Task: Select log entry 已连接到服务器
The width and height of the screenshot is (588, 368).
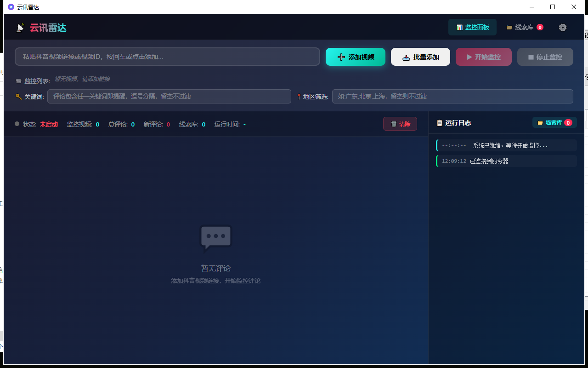Action: tap(506, 161)
